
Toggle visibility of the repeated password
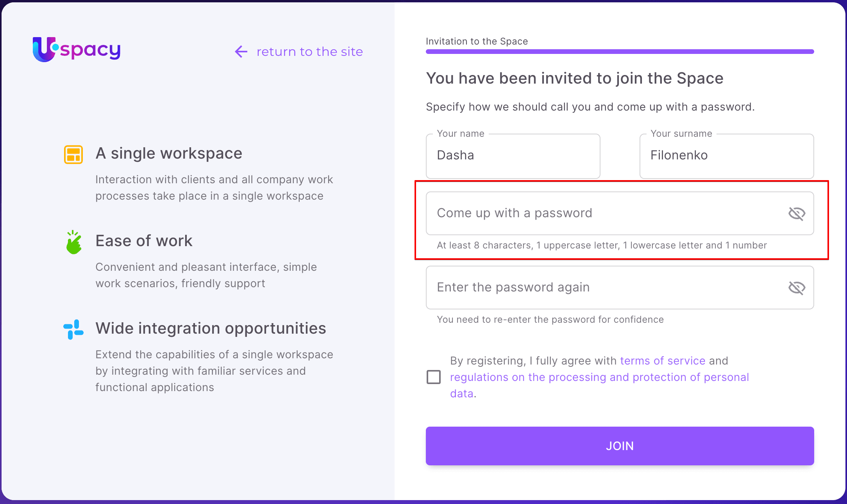(x=797, y=288)
